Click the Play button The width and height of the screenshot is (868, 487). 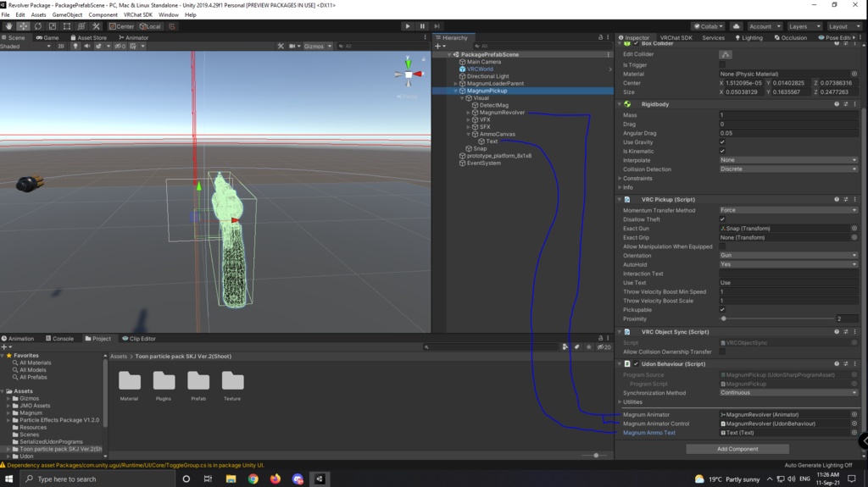point(408,26)
